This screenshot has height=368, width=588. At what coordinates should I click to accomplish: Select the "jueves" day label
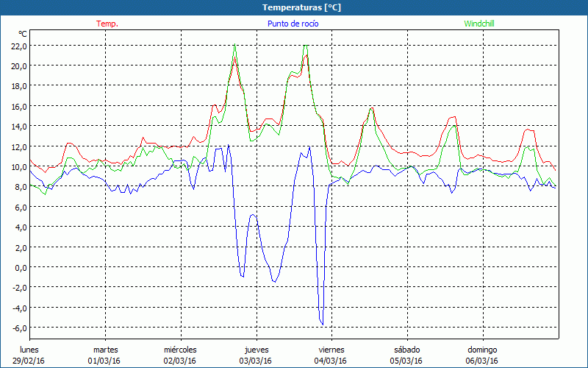pyautogui.click(x=255, y=350)
